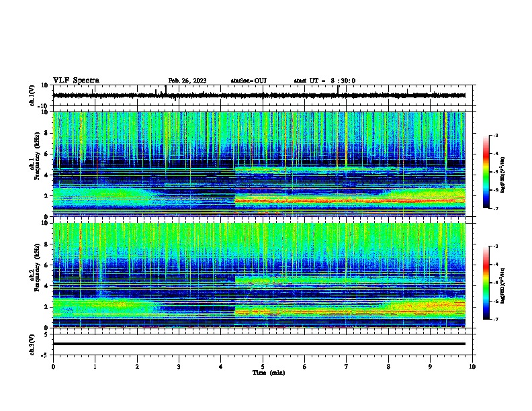Click time axis tick label "4"
The height and width of the screenshot is (411, 532).
click(x=220, y=367)
